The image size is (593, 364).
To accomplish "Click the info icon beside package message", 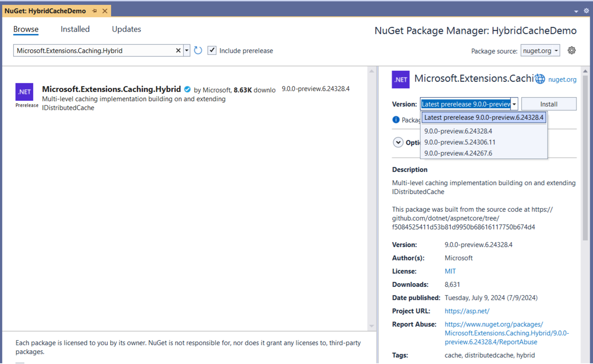I will [x=396, y=120].
